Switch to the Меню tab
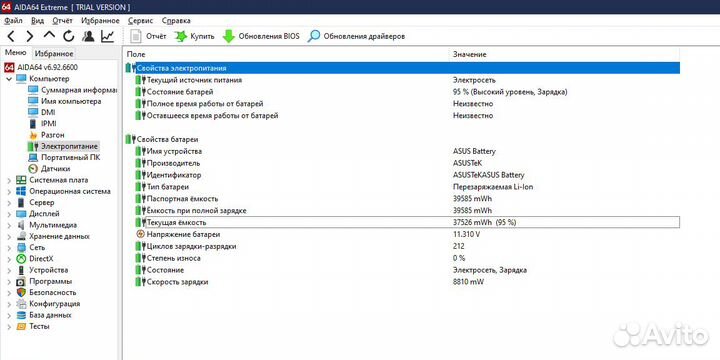The height and width of the screenshot is (360, 720). (16, 53)
